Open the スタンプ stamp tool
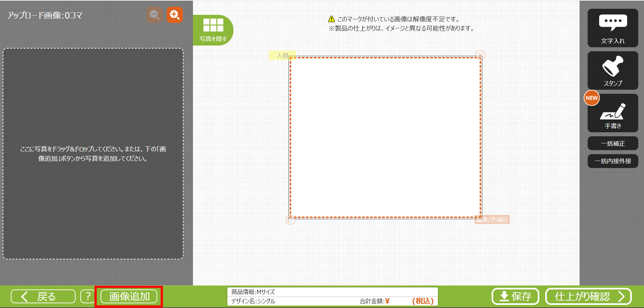The width and height of the screenshot is (644, 308). pyautogui.click(x=613, y=71)
